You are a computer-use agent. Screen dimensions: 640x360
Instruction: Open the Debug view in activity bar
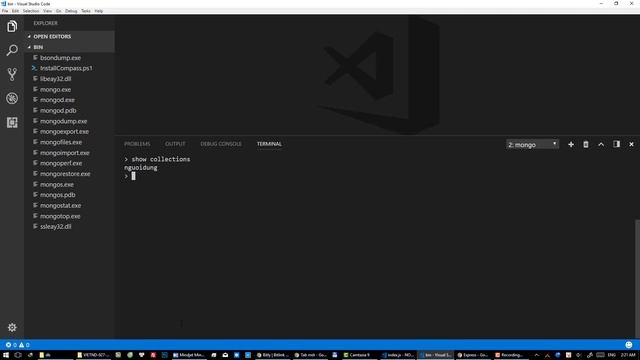[12, 98]
